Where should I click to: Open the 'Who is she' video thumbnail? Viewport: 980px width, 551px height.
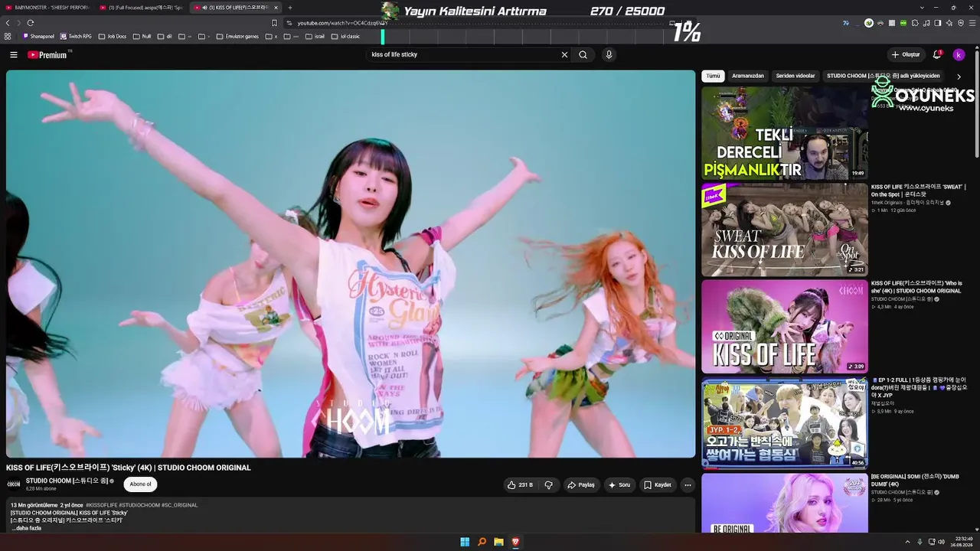[785, 326]
